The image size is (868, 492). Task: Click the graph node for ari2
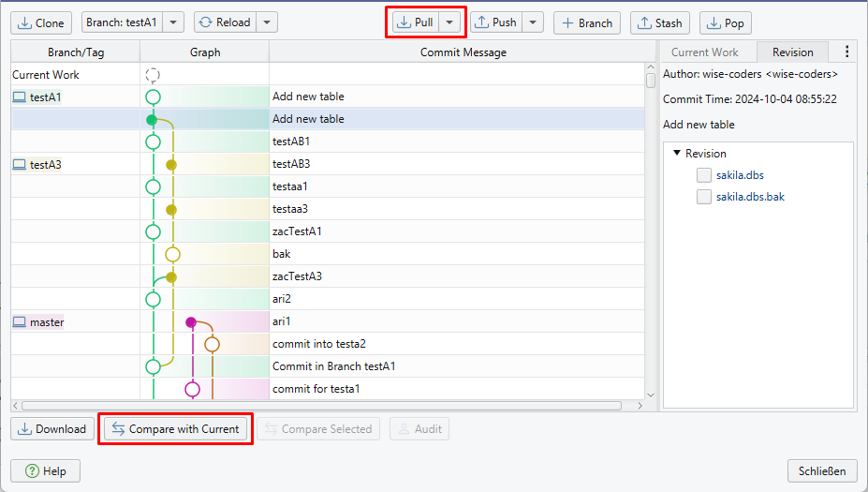coord(154,299)
